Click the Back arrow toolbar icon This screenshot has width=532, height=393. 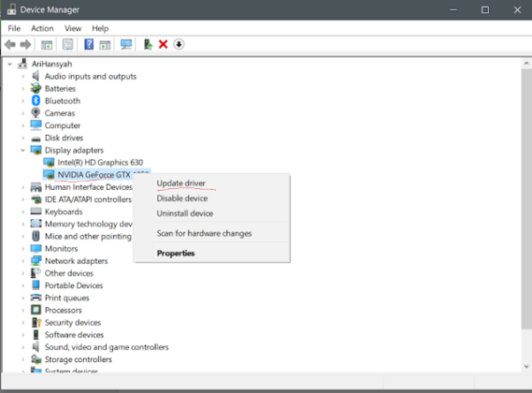pyautogui.click(x=10, y=45)
